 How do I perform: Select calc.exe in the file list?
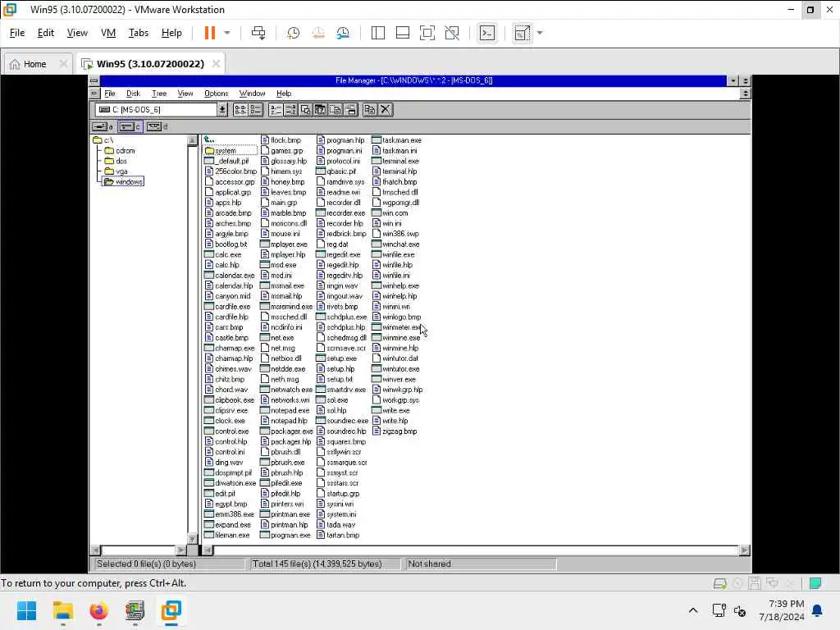[223, 254]
